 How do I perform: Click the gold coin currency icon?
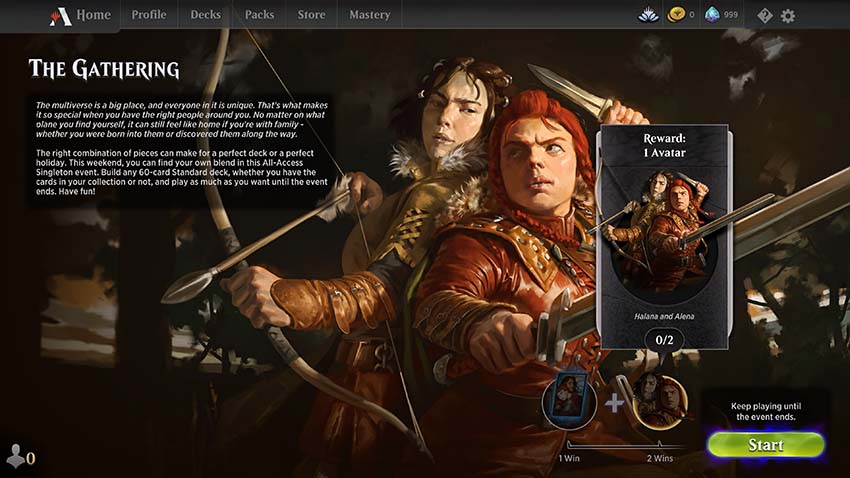675,15
